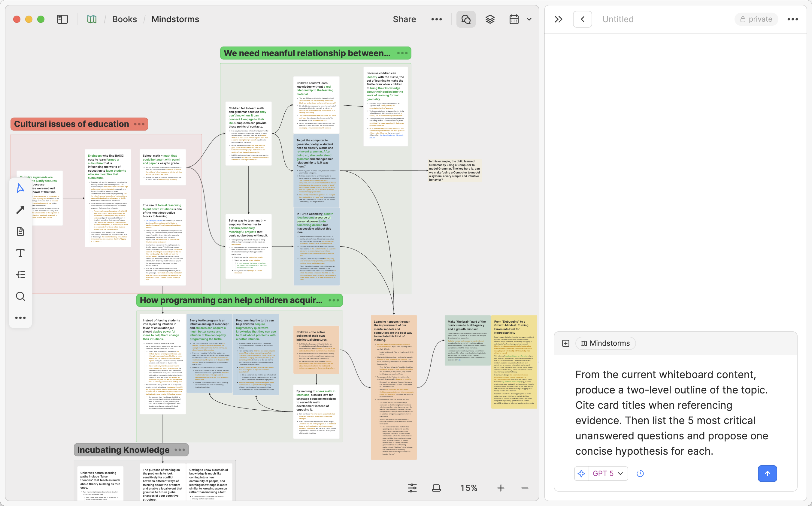
Task: Select the text tool
Action: [20, 253]
